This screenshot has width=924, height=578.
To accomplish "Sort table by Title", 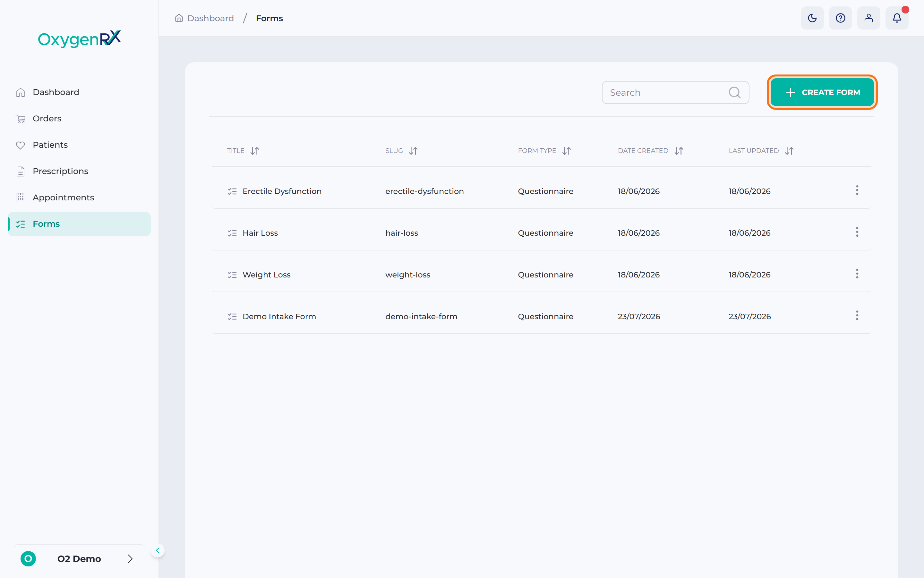I will coord(255,151).
